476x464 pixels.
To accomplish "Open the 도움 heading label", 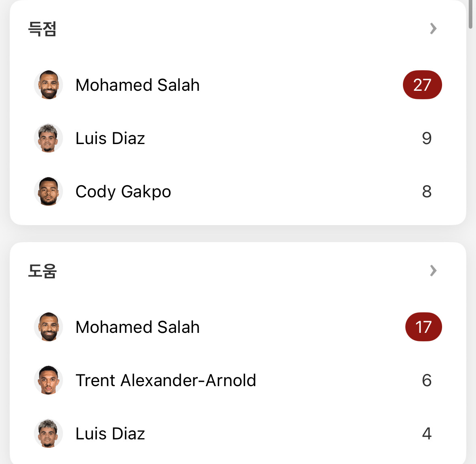I will [42, 271].
